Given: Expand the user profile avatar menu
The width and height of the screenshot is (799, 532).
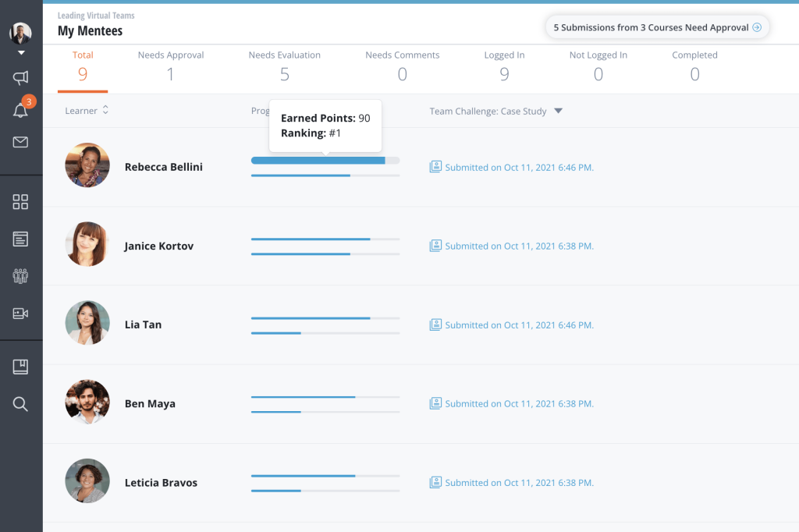Looking at the screenshot, I should pyautogui.click(x=20, y=37).
